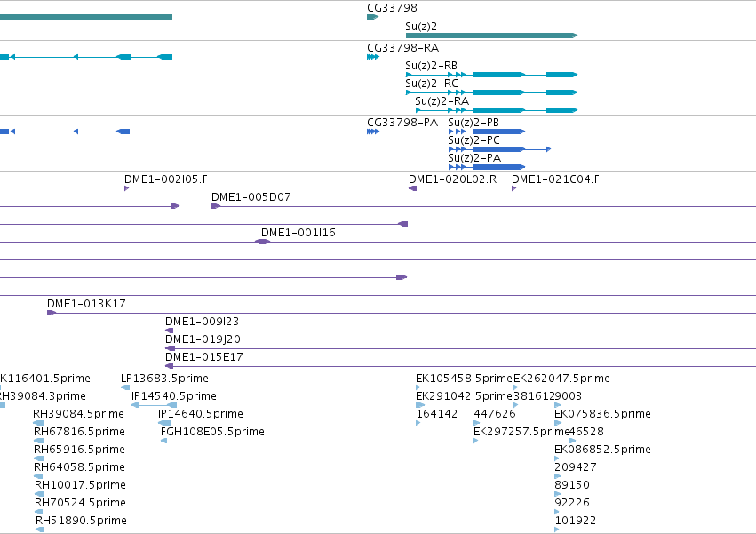The image size is (756, 534).
Task: Select EST label LP13683.5prime
Action: pos(164,379)
